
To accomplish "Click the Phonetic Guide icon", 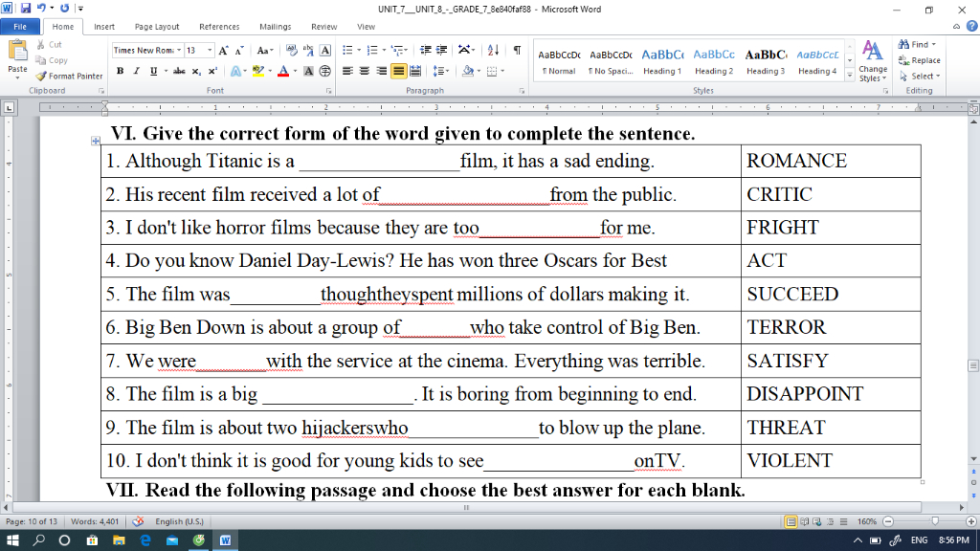I will 308,51.
